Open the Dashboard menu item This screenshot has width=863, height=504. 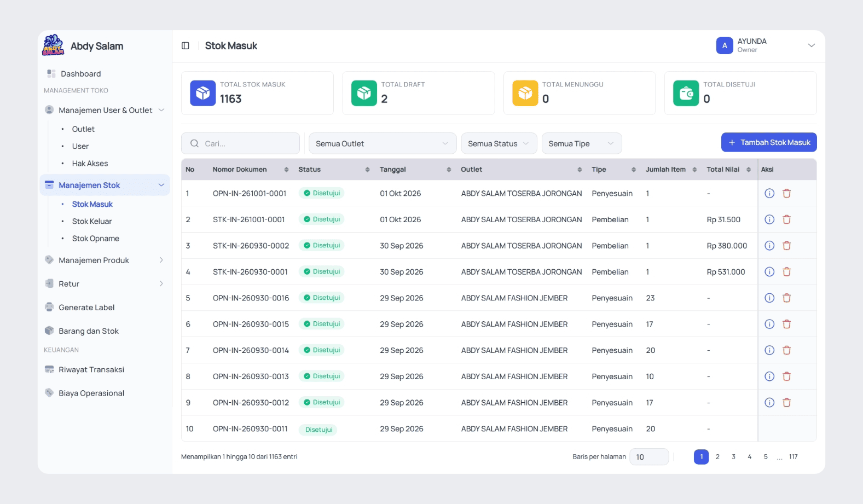click(80, 74)
